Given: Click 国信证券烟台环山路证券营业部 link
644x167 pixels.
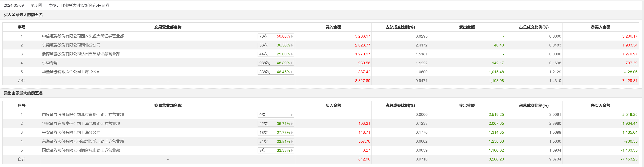Looking at the screenshot, I should (x=81, y=150).
